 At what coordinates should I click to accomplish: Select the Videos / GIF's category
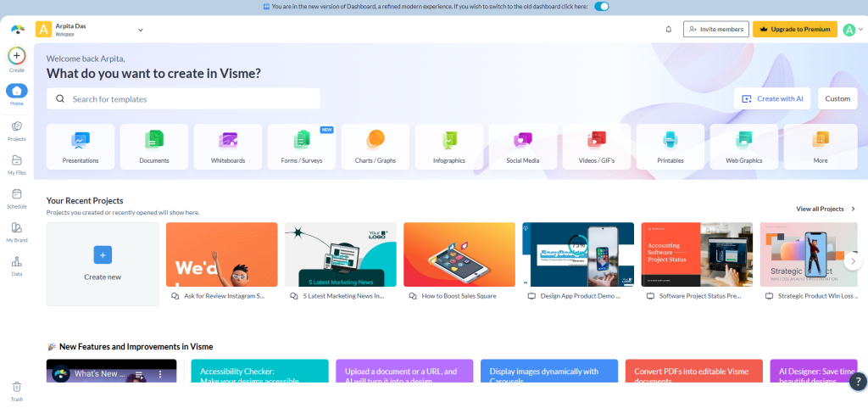click(596, 147)
